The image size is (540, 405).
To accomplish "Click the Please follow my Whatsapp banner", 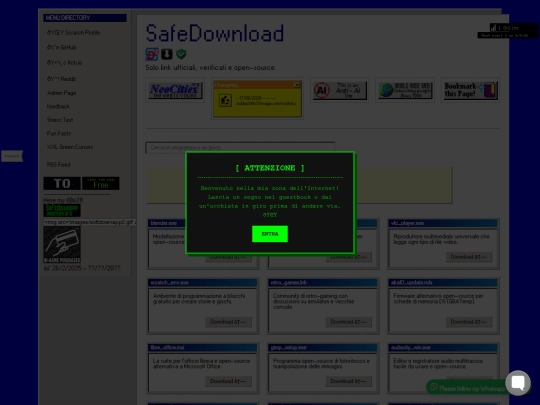I will point(466,388).
